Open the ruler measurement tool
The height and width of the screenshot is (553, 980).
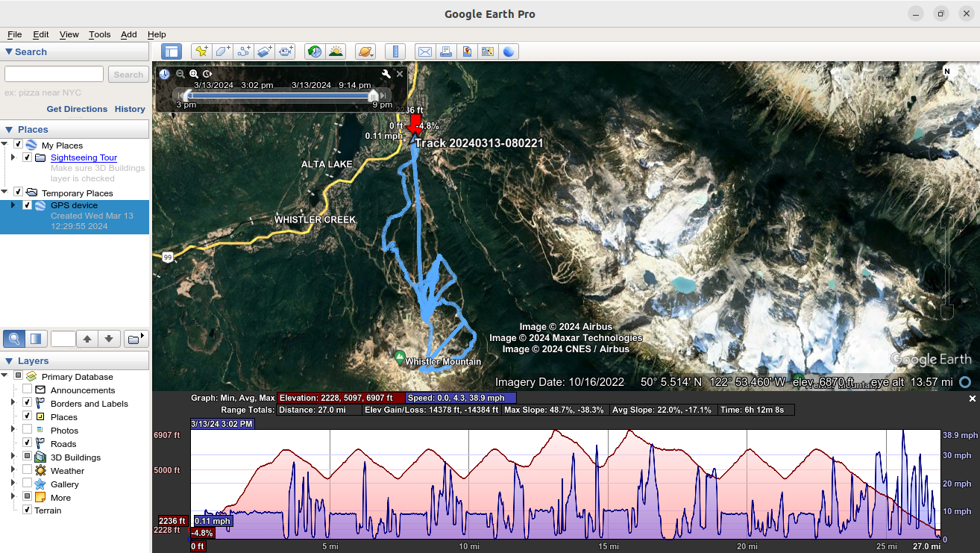[x=395, y=51]
